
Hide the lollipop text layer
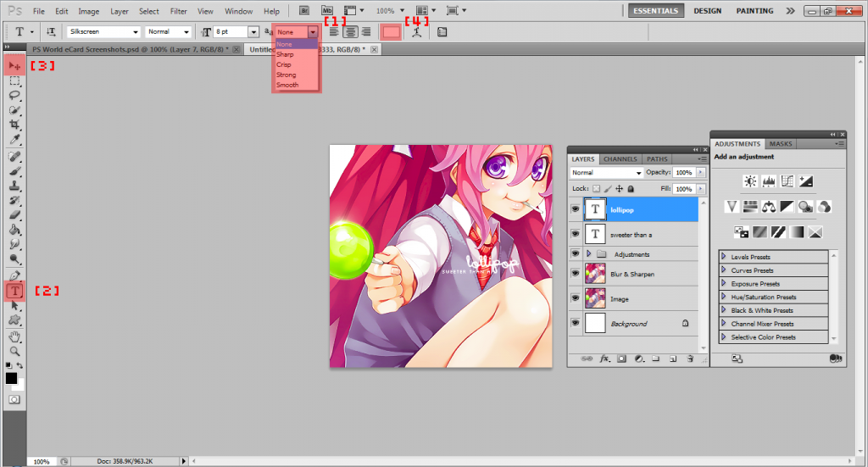point(576,209)
